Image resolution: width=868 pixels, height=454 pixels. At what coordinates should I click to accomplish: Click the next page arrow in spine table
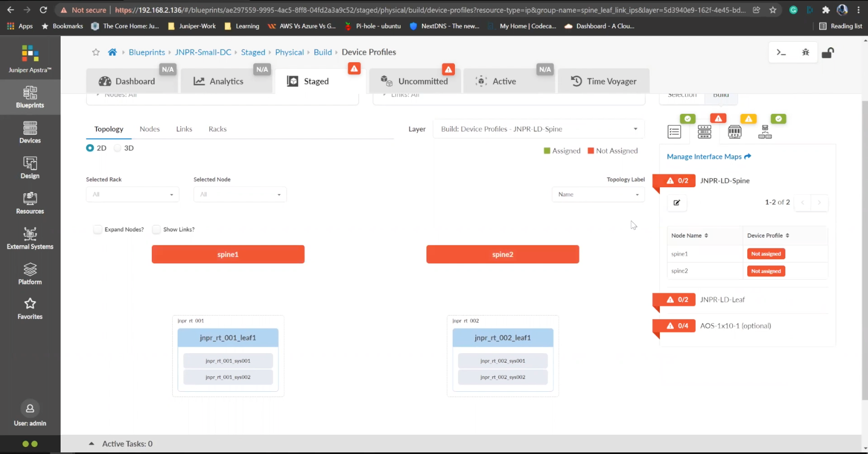[x=819, y=202]
